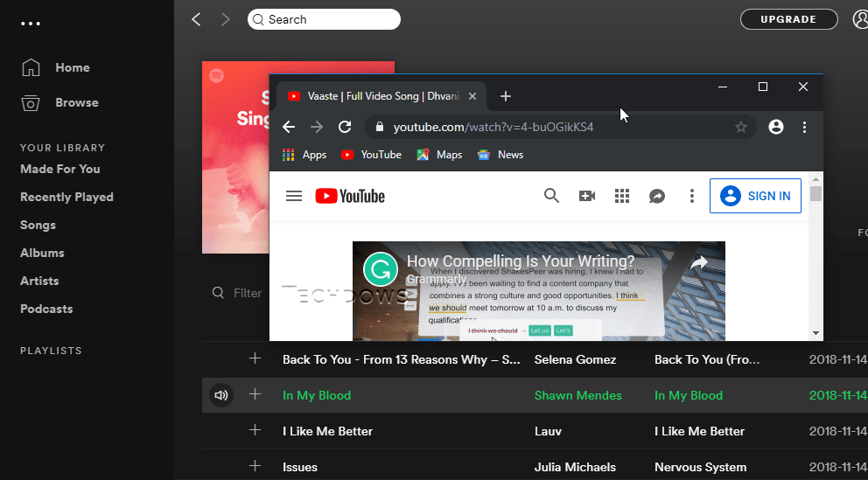
Task: Click Chrome forward arrow
Action: tap(317, 127)
